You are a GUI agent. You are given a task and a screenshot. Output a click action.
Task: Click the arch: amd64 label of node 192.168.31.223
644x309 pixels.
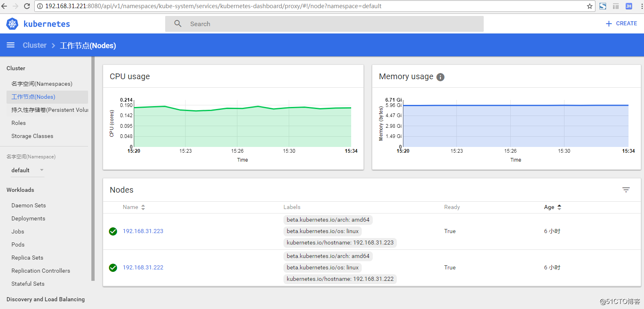328,220
